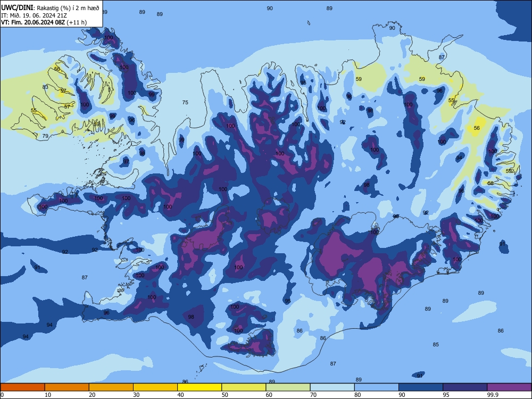Image resolution: width=532 pixels, height=399 pixels.
Task: Choose the legend tick label '80'
Action: click(x=358, y=395)
